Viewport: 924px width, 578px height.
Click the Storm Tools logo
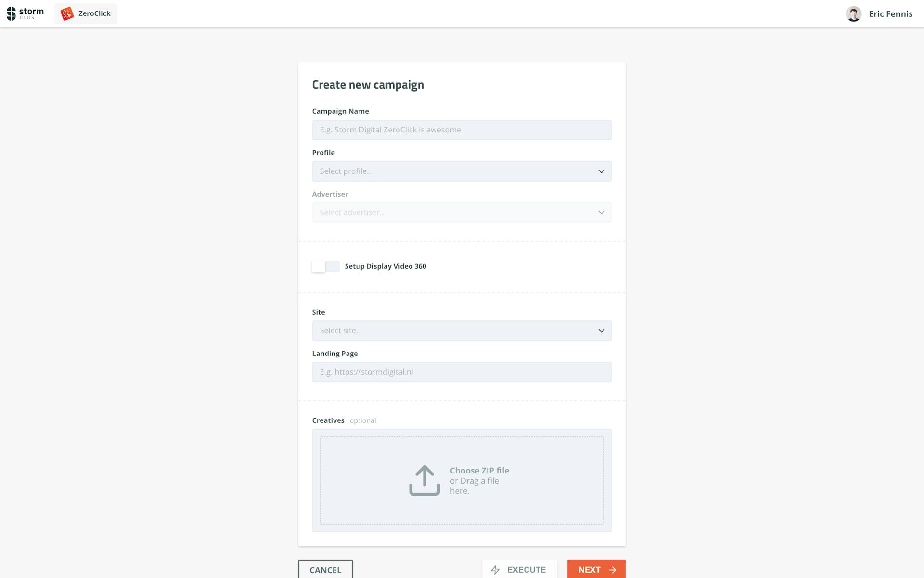coord(25,13)
